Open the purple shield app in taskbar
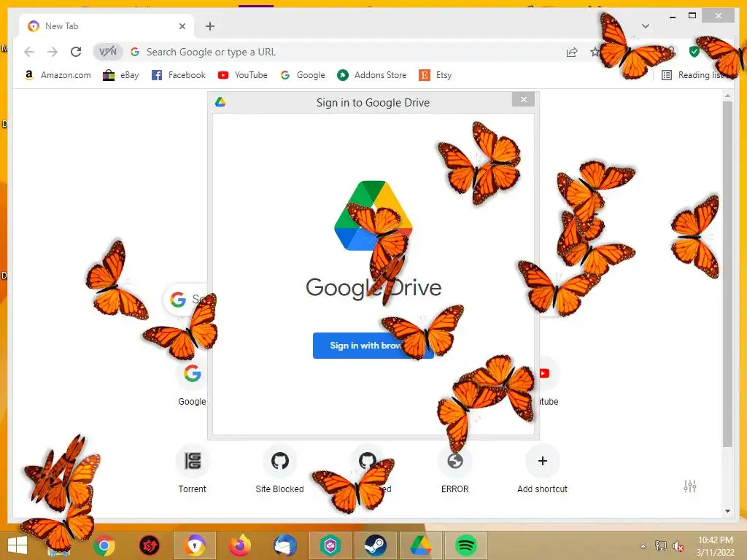The image size is (747, 560). pos(330,545)
